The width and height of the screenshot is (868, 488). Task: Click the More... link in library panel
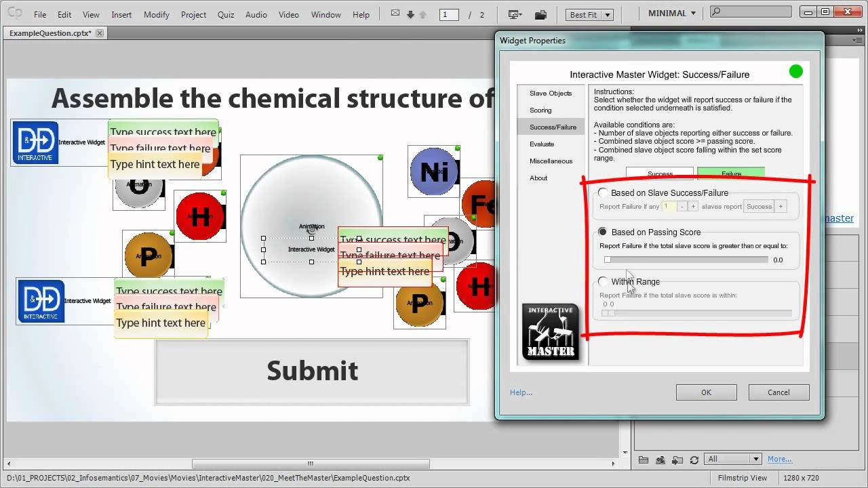point(779,459)
